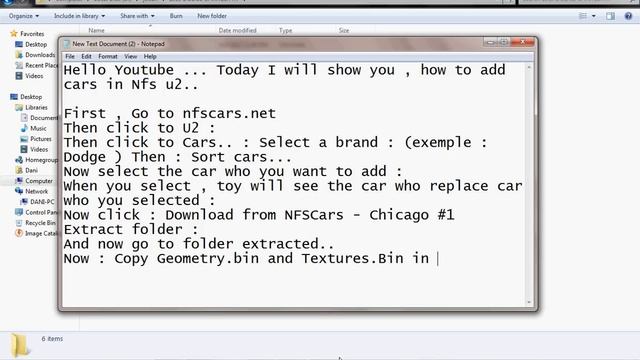Screen dimensions: 640x360
Task: Change view icon in Explorer toolbar
Action: (x=582, y=16)
